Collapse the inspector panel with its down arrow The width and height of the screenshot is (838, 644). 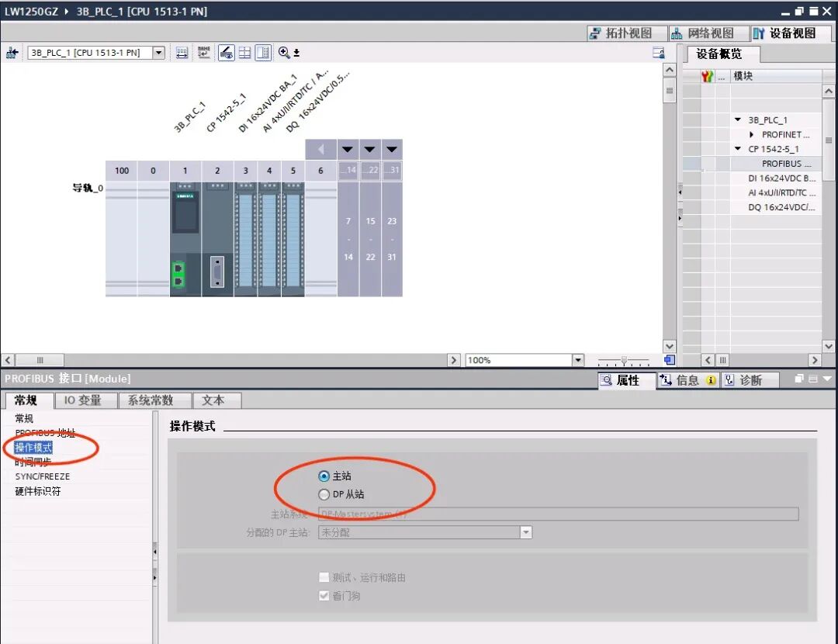point(827,379)
